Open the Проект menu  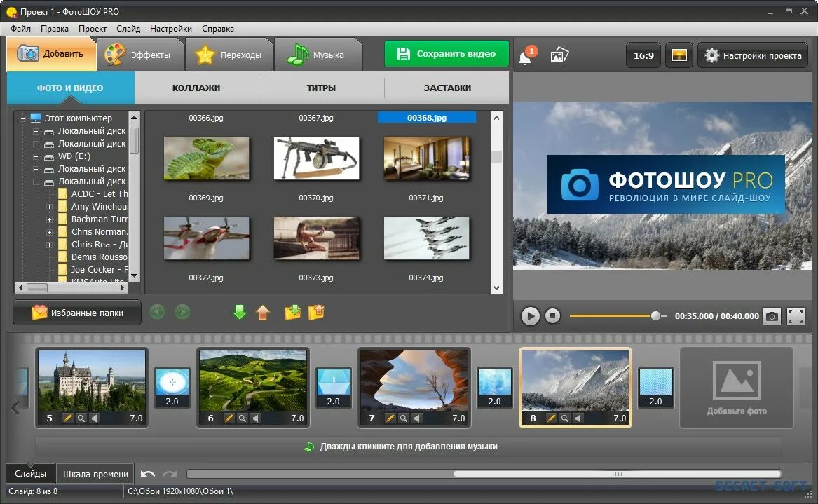(x=93, y=29)
